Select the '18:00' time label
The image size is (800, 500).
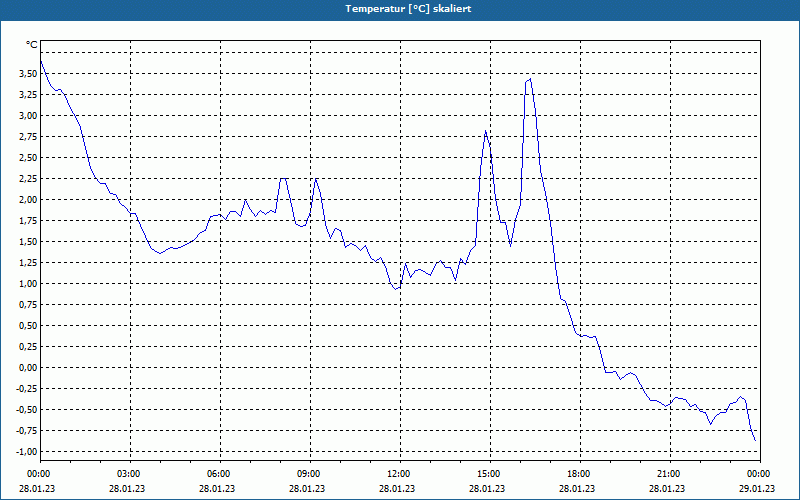click(x=580, y=474)
